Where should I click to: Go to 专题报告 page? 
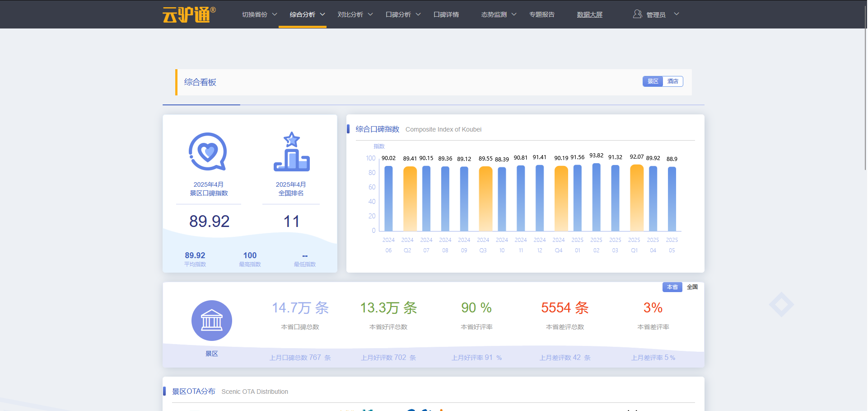tap(542, 14)
